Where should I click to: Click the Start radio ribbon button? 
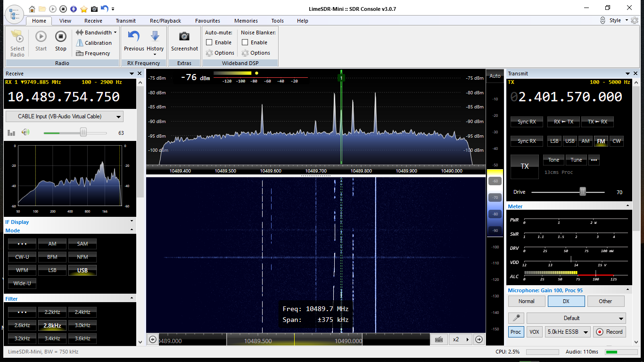point(41,41)
